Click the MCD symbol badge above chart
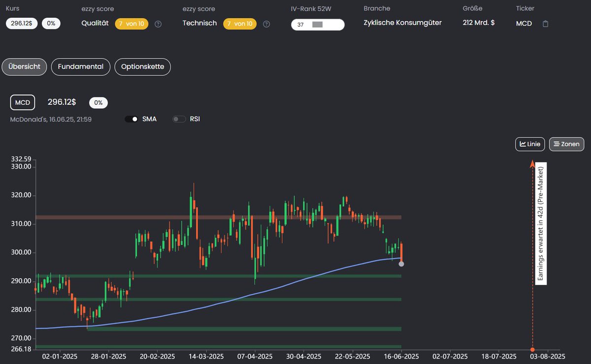Viewport: 591px width, 364px height. pyautogui.click(x=23, y=103)
